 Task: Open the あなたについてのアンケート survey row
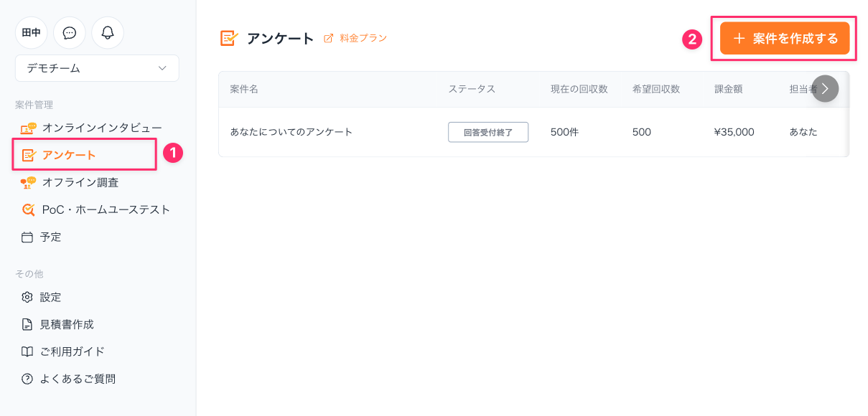pyautogui.click(x=291, y=132)
